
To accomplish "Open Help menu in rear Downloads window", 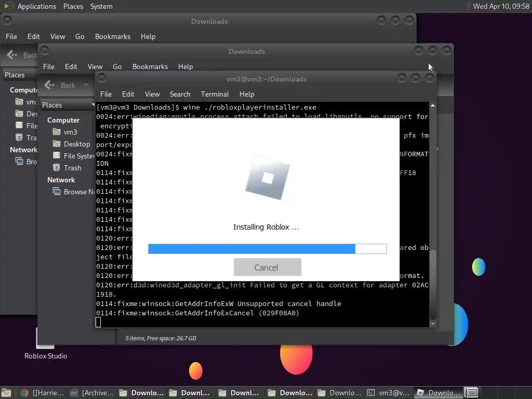I will [148, 36].
